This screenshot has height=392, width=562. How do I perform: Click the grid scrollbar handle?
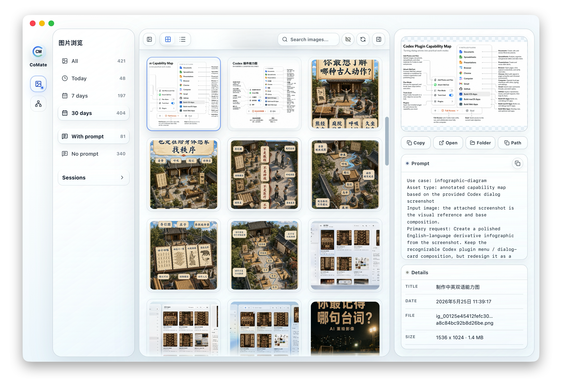pyautogui.click(x=387, y=141)
